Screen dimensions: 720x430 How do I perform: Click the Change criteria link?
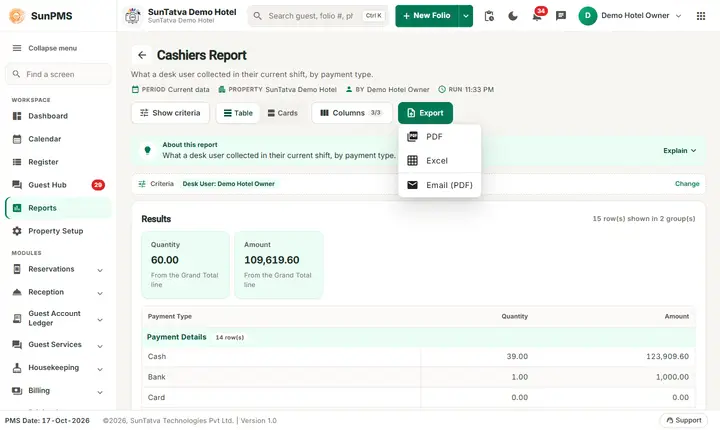(x=687, y=184)
